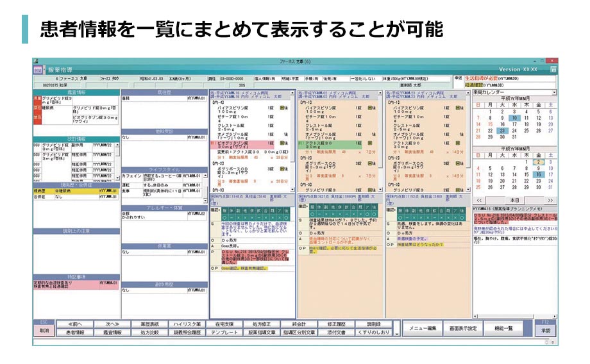The height and width of the screenshot is (364, 590).
Task: Go to next month with >> button
Action: pos(550,201)
